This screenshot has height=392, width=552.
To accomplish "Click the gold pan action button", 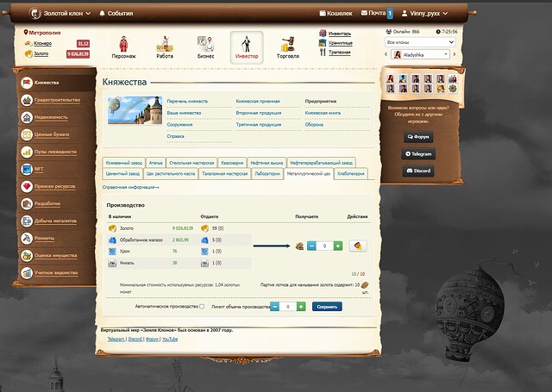I will [x=358, y=246].
